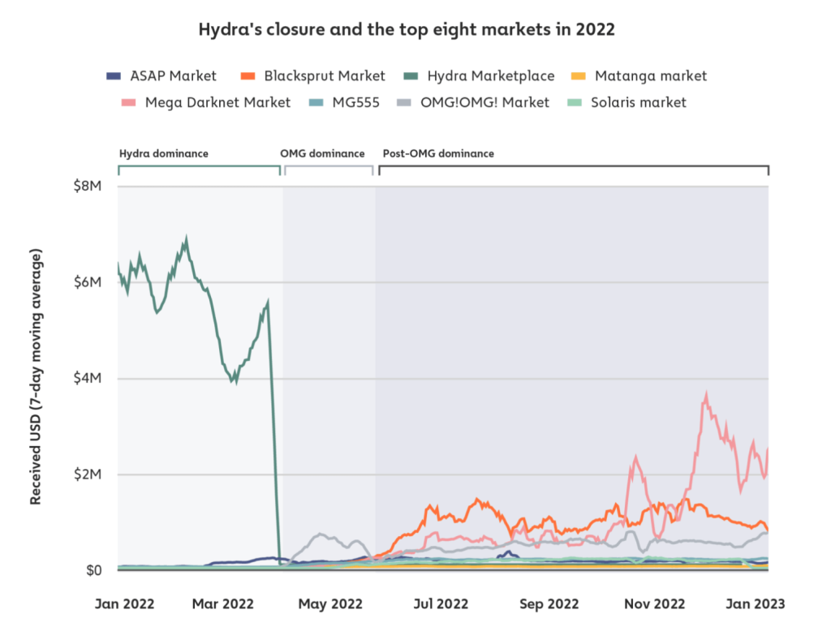Click the 'May 2022' x-axis label
The width and height of the screenshot is (831, 644).
click(330, 603)
